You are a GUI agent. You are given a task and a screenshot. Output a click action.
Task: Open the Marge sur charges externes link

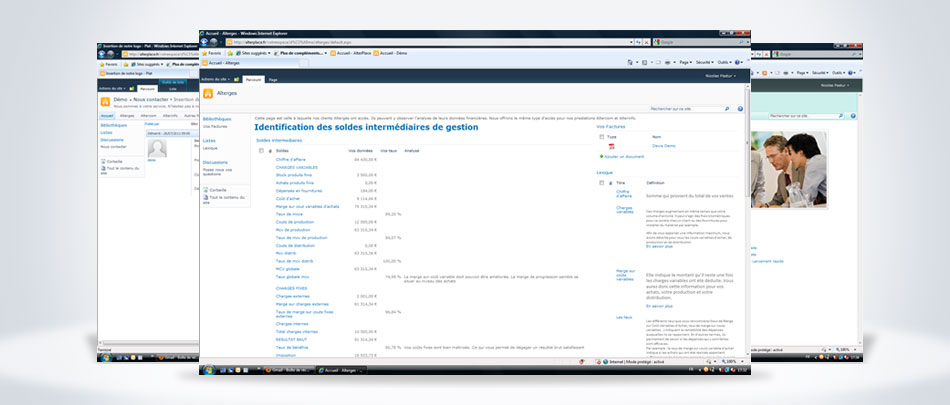tap(301, 304)
